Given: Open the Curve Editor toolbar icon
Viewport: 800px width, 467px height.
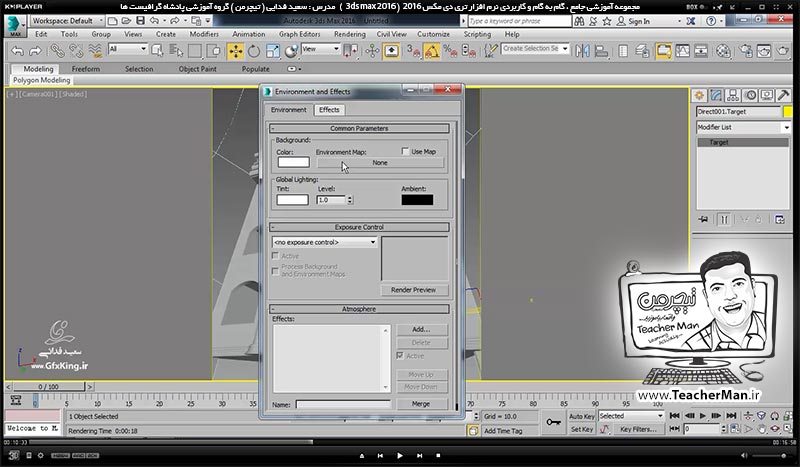Looking at the screenshot, I should point(683,51).
